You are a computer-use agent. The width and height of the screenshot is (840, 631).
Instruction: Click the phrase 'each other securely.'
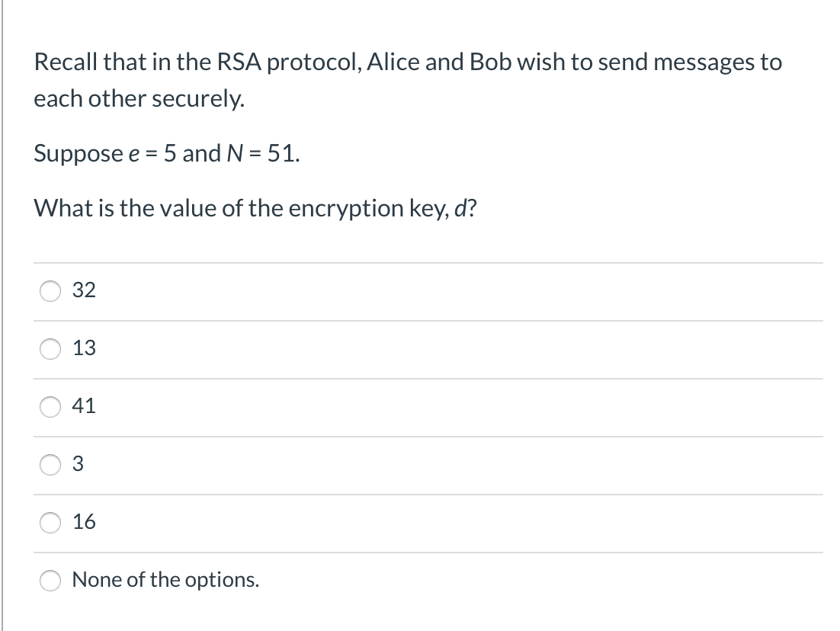coord(139,98)
